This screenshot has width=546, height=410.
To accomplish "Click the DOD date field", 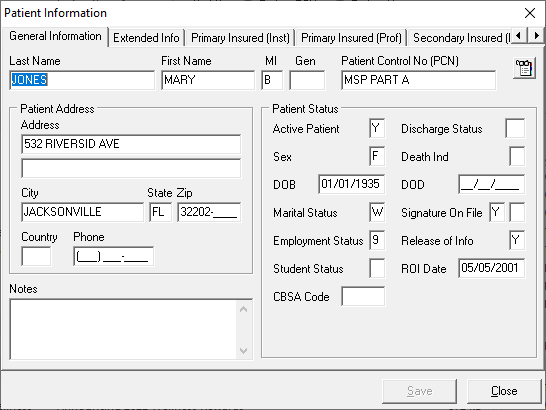I will (492, 184).
